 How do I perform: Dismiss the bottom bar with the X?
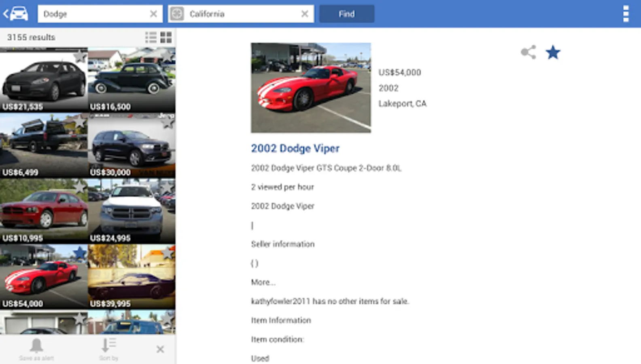[x=160, y=349]
